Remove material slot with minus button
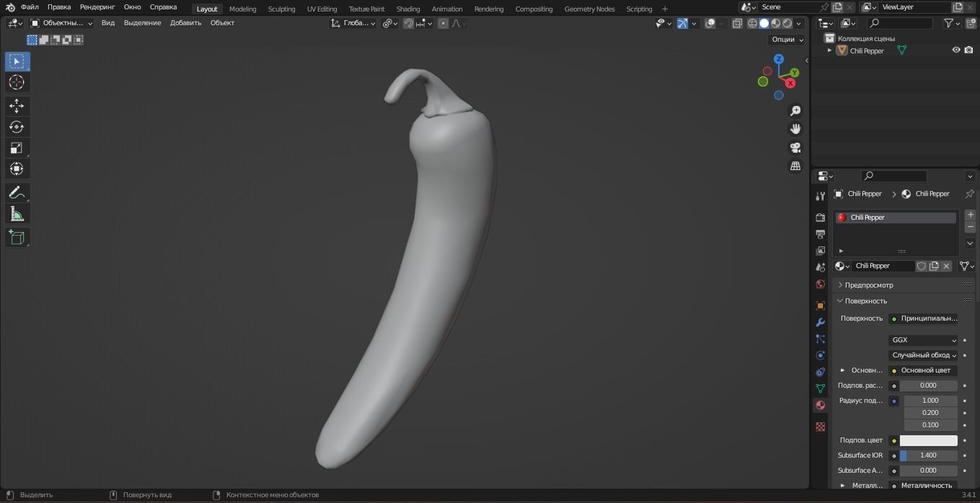This screenshot has height=503, width=980. click(x=970, y=227)
